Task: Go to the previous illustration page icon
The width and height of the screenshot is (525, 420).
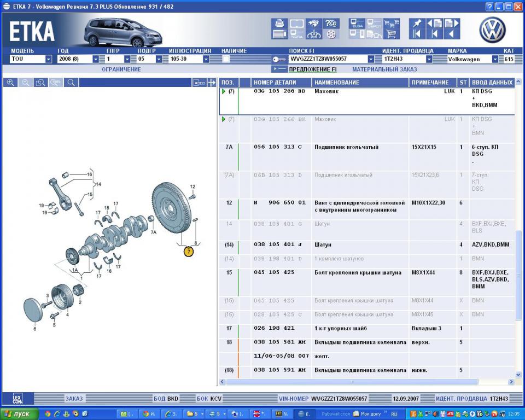Action: (434, 24)
